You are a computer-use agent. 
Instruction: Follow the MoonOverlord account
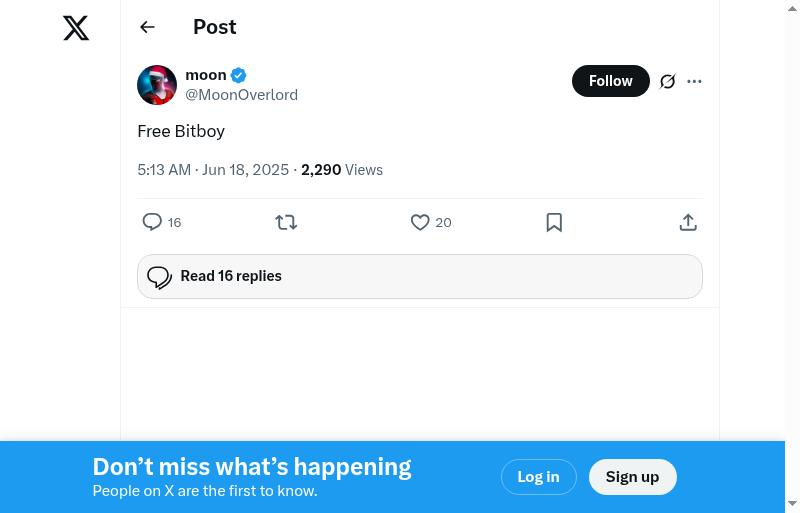pyautogui.click(x=610, y=81)
